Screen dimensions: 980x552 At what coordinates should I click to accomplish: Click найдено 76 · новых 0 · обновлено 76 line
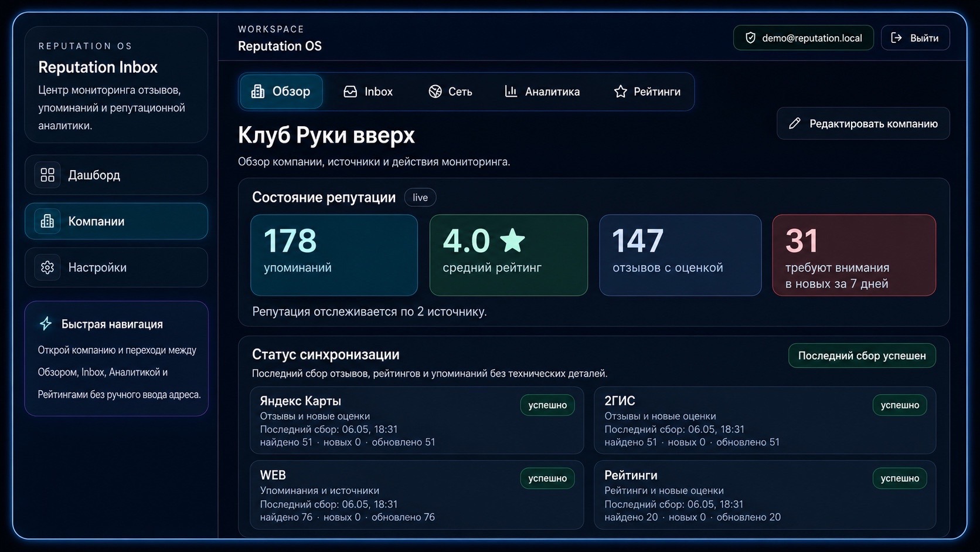(x=348, y=517)
